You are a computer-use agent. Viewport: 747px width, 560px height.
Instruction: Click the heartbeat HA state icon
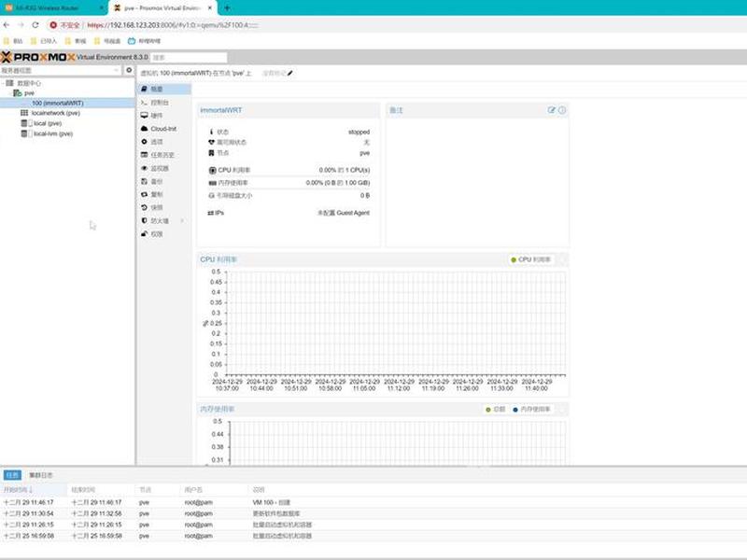212,143
